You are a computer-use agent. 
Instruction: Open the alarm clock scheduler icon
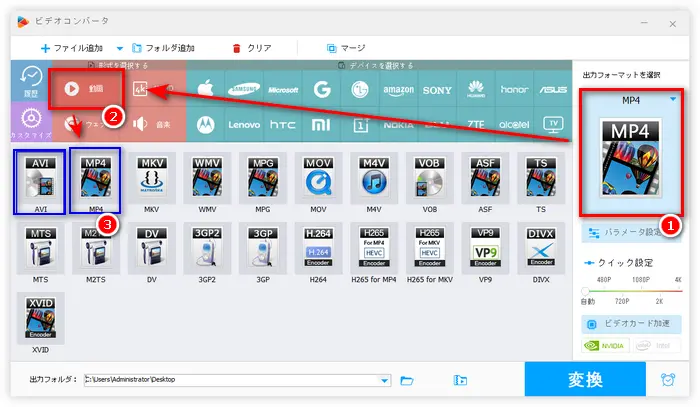click(x=668, y=379)
